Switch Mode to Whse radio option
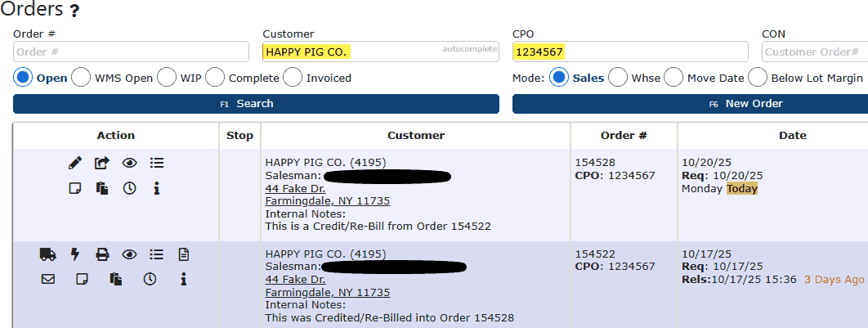The height and width of the screenshot is (328, 868). (618, 78)
